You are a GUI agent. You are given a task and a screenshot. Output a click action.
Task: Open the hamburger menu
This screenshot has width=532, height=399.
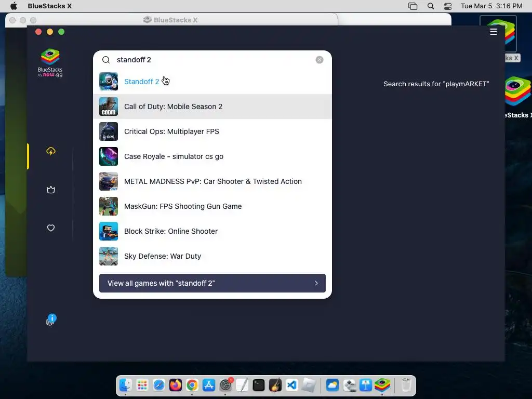494,32
